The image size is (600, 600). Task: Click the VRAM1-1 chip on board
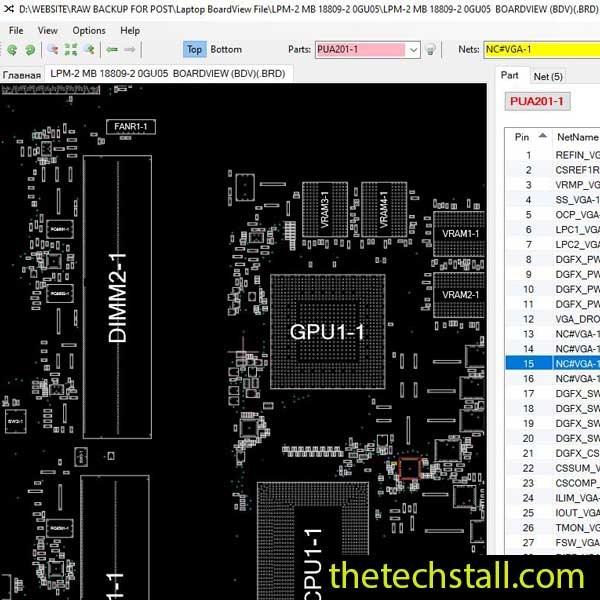click(459, 233)
